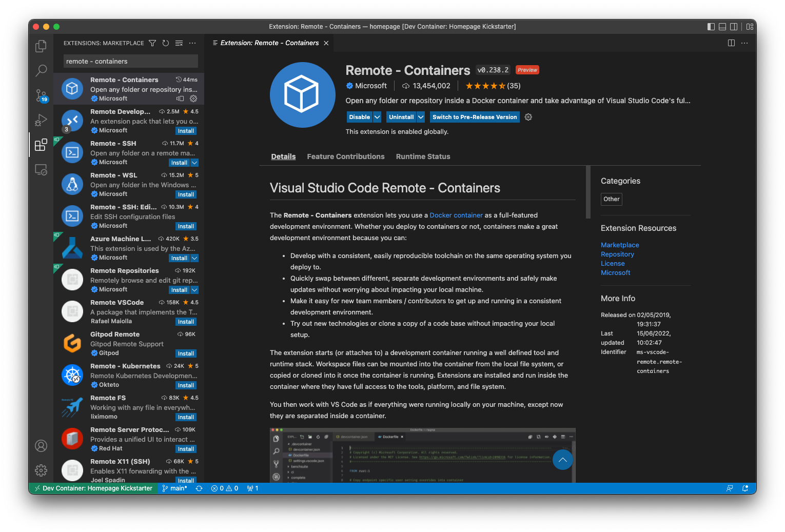Customize layout icon in title bar
Screen dimensions: 785x532
[750, 27]
